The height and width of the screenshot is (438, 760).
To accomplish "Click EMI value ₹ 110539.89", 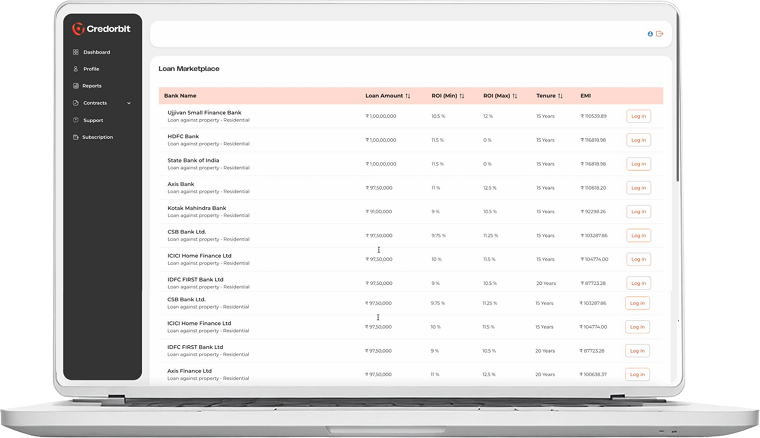I will point(593,116).
